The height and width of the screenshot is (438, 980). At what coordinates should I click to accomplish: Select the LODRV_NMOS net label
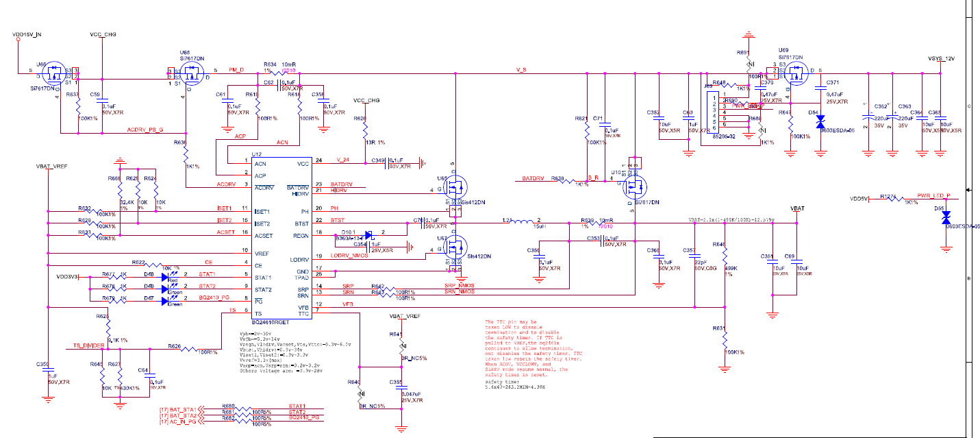tap(349, 255)
